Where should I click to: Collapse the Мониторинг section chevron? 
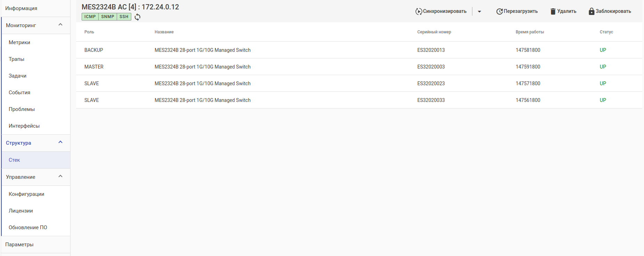pyautogui.click(x=60, y=25)
